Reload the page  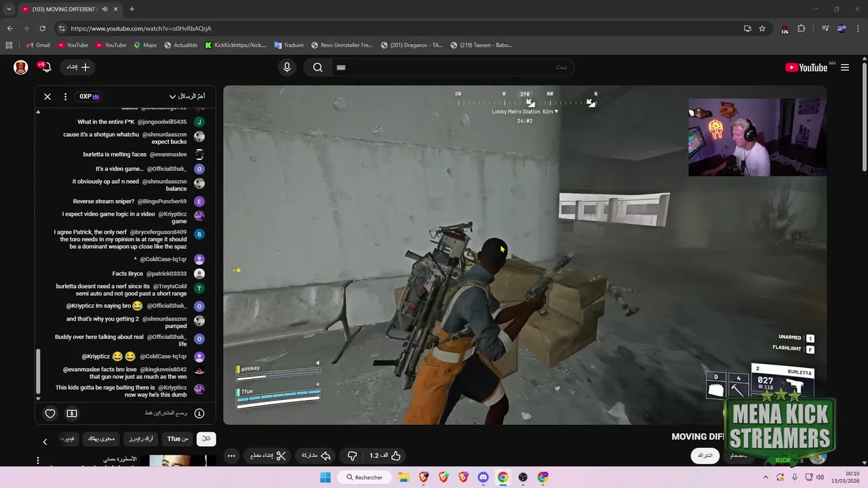pos(42,28)
